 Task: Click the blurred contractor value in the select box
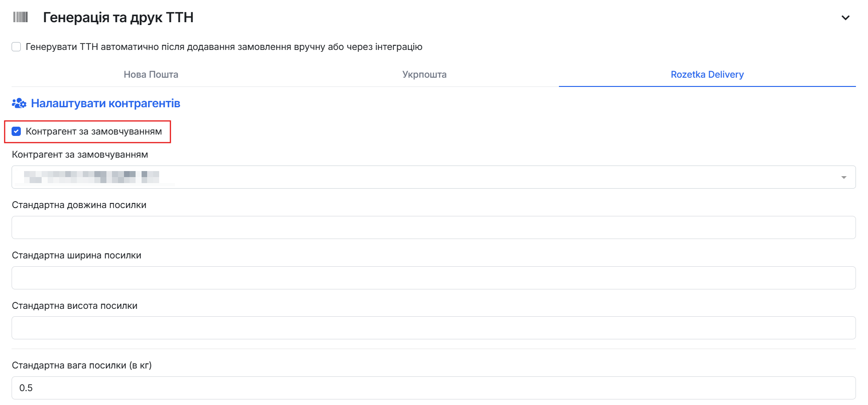click(x=92, y=177)
